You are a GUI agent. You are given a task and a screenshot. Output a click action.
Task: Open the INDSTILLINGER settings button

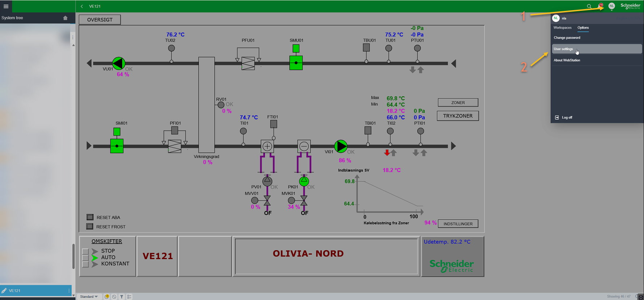(x=458, y=224)
